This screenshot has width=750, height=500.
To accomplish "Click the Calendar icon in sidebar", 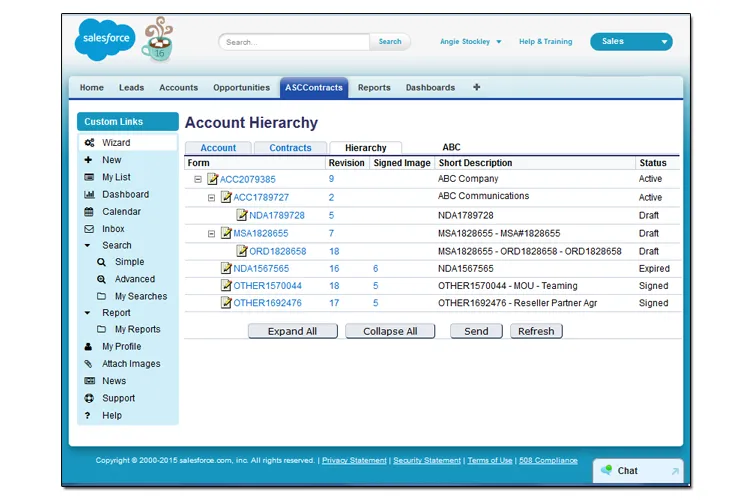I will point(89,211).
